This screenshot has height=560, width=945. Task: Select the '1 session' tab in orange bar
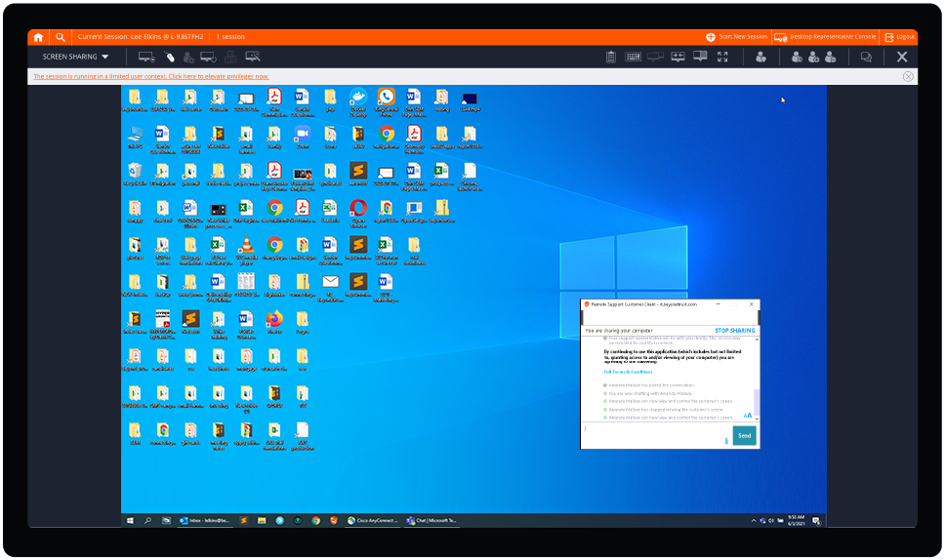tap(230, 37)
